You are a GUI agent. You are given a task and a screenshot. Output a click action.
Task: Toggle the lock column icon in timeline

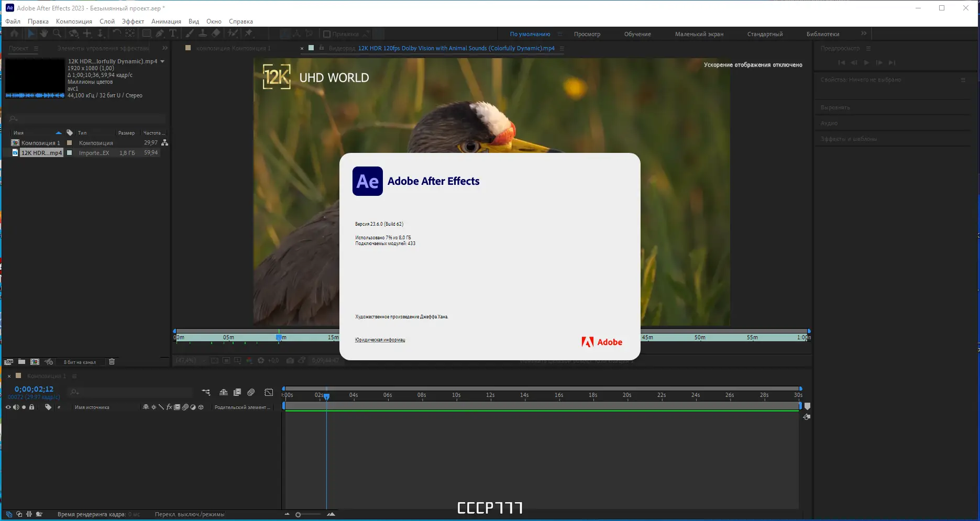31,407
